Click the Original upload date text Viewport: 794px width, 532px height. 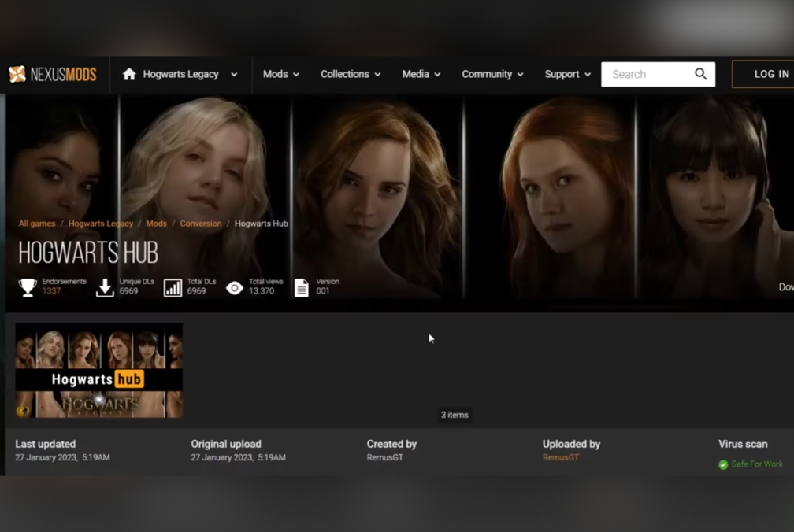238,457
